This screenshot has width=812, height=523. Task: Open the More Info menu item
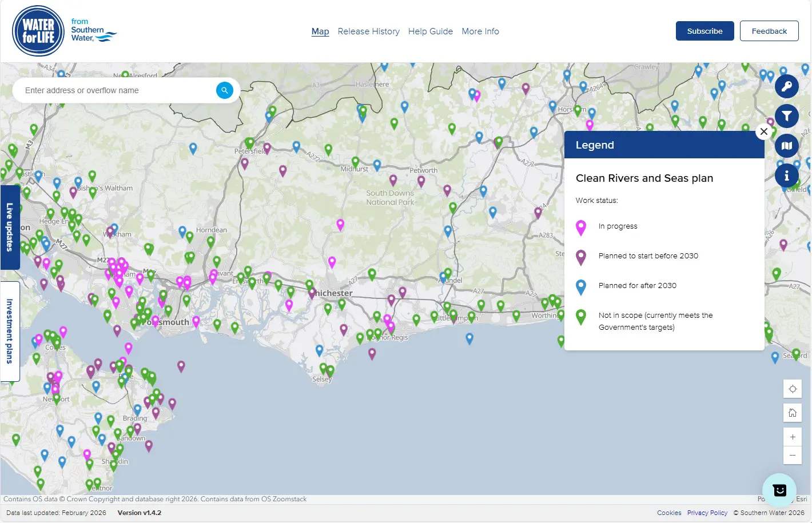pyautogui.click(x=480, y=31)
